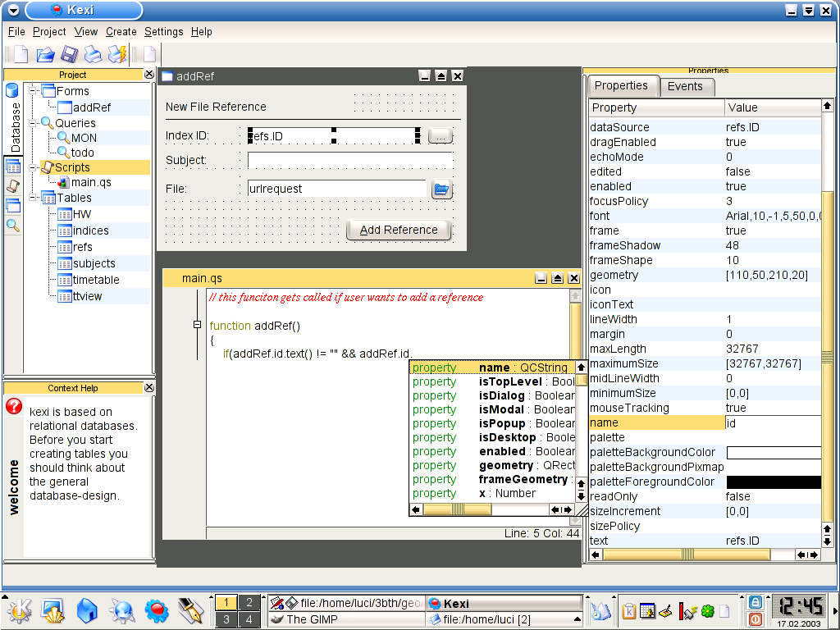Click the Print toolbar icon
The height and width of the screenshot is (630, 840).
point(94,55)
